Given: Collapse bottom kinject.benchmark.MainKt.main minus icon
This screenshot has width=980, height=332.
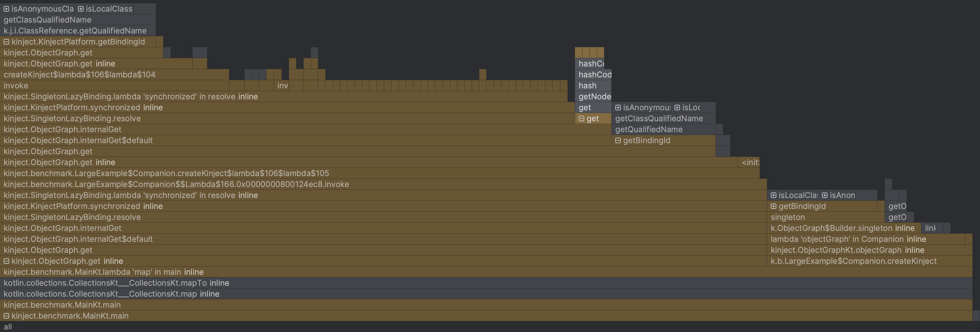Looking at the screenshot, I should click(x=6, y=316).
